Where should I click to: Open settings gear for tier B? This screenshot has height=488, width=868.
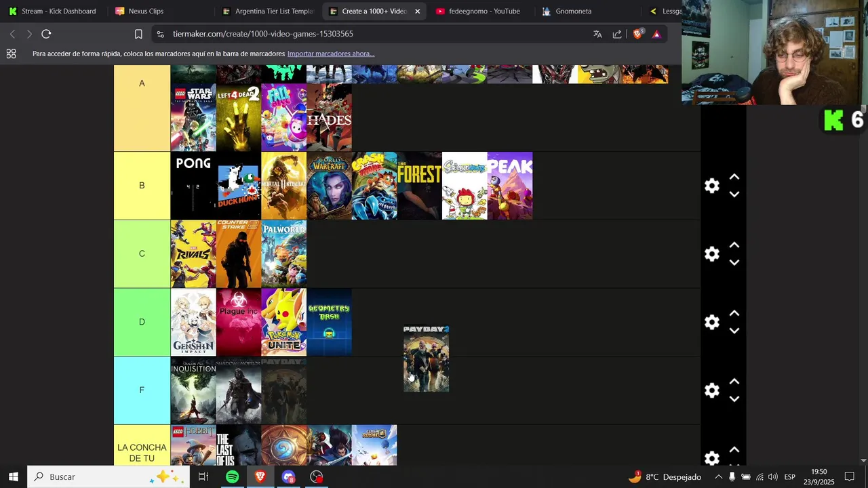pyautogui.click(x=711, y=186)
